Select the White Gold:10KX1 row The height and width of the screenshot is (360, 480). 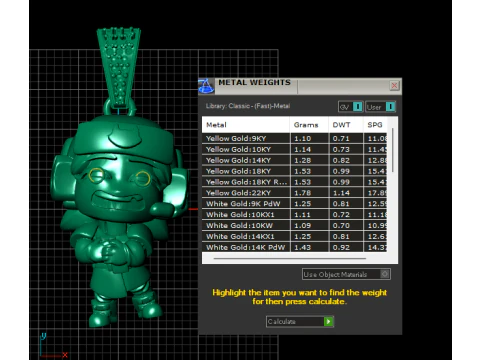point(295,215)
